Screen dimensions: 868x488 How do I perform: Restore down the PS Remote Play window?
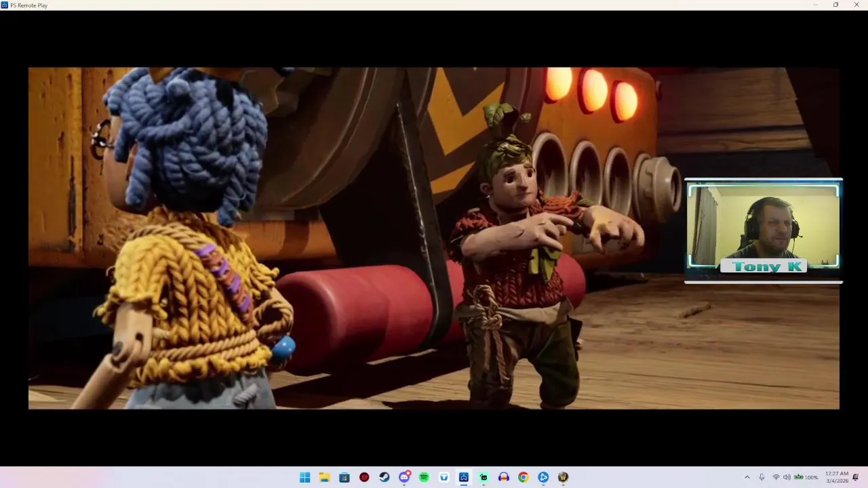point(835,5)
